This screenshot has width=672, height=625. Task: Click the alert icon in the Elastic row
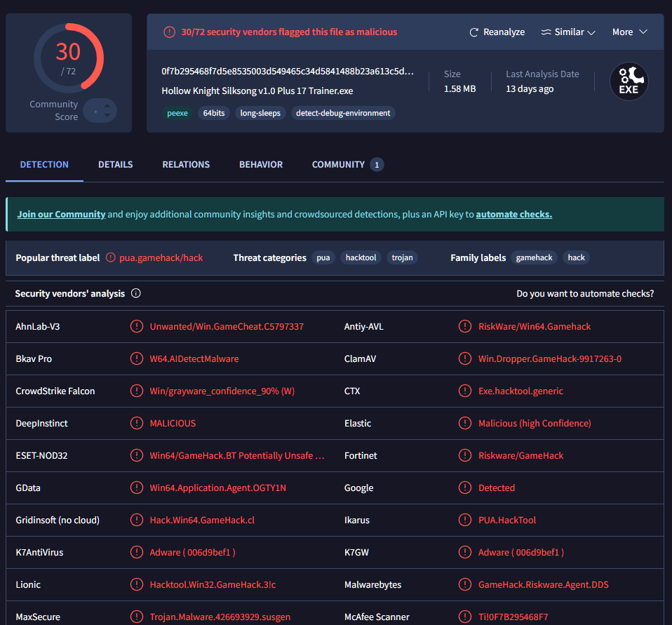(465, 423)
